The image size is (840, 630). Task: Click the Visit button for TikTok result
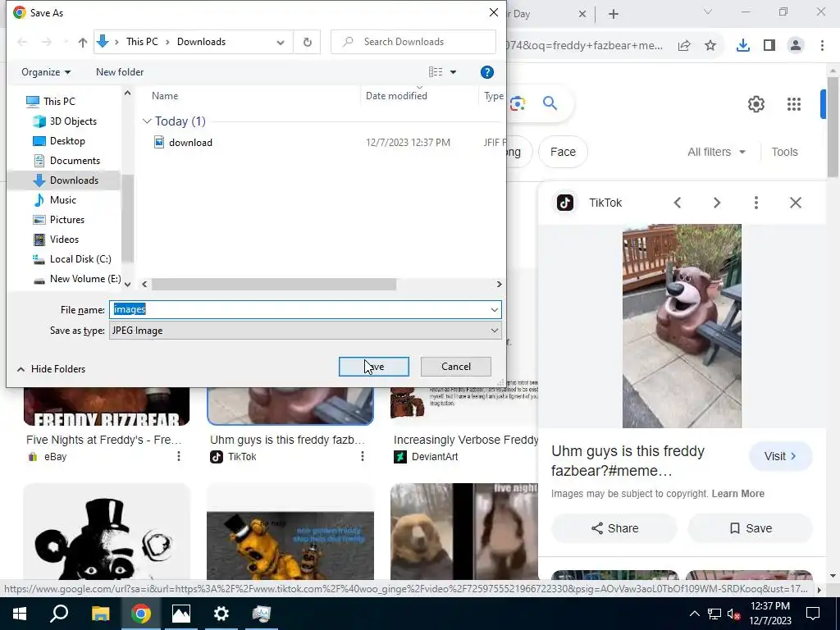[x=781, y=456]
